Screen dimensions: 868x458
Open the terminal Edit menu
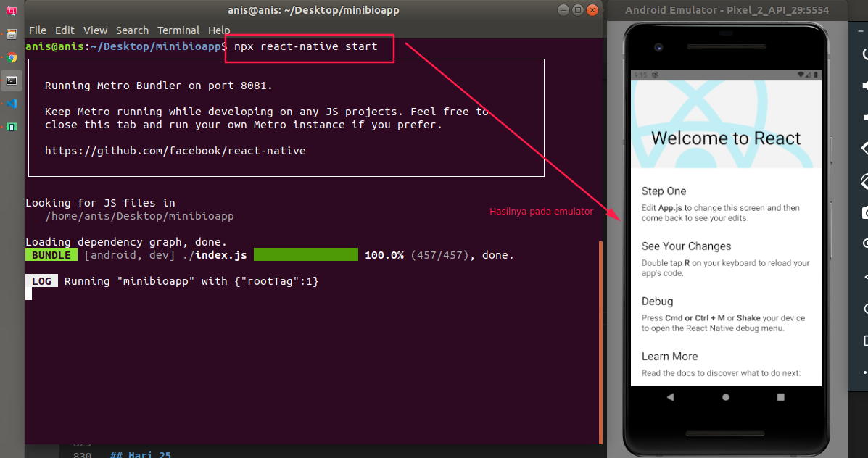65,30
